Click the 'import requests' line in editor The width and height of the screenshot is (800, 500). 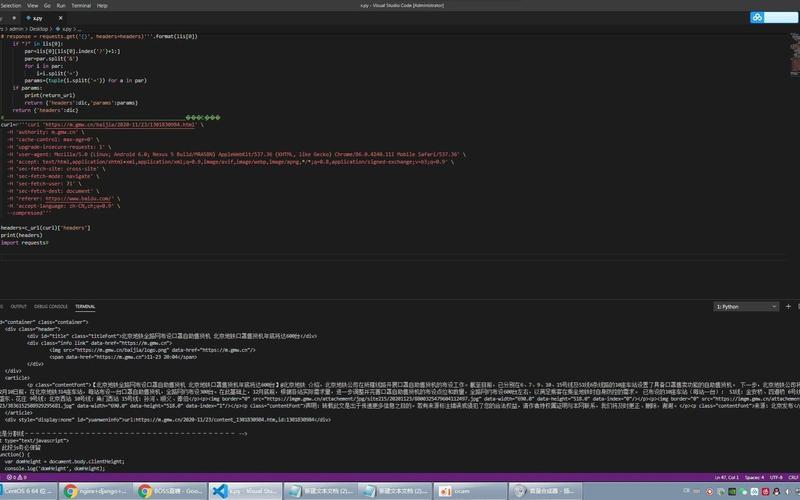(24, 242)
